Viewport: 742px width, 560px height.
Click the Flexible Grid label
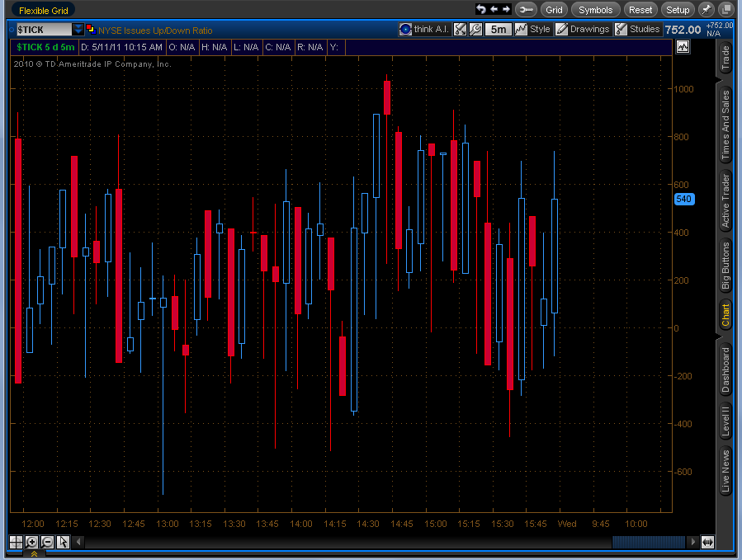pos(44,11)
